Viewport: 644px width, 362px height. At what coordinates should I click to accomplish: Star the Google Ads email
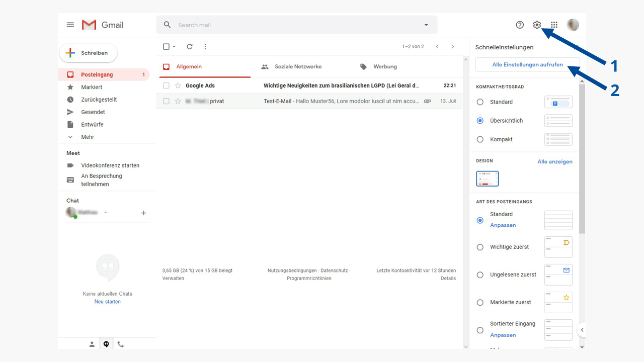point(178,85)
